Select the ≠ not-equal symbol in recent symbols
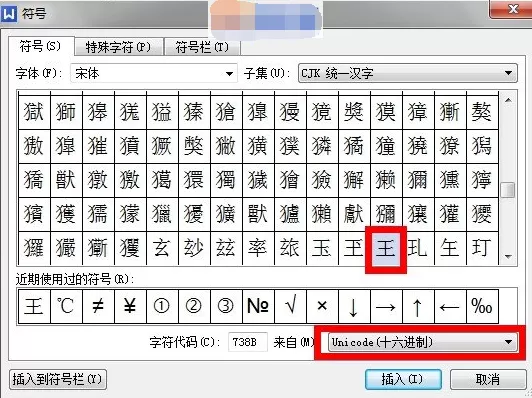The height and width of the screenshot is (398, 532). tap(98, 306)
